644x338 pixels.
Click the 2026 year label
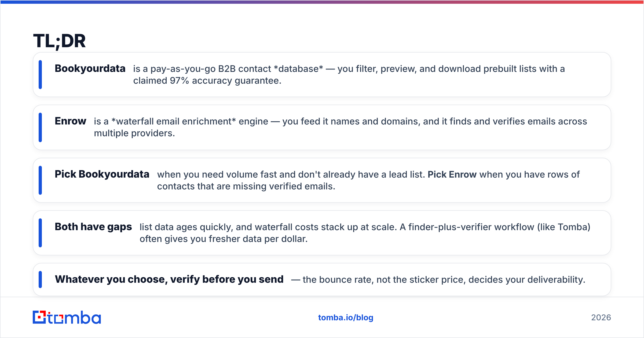point(601,318)
